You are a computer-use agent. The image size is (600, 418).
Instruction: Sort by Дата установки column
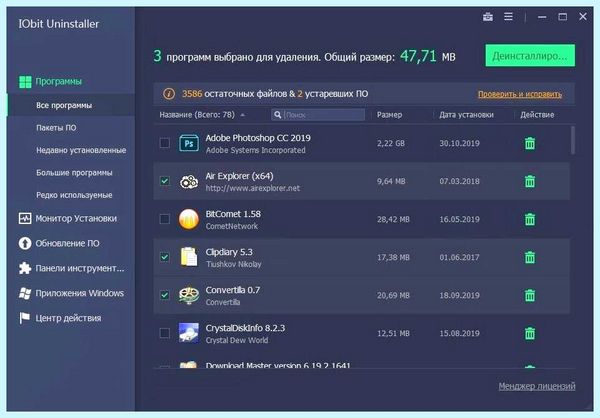click(x=466, y=114)
